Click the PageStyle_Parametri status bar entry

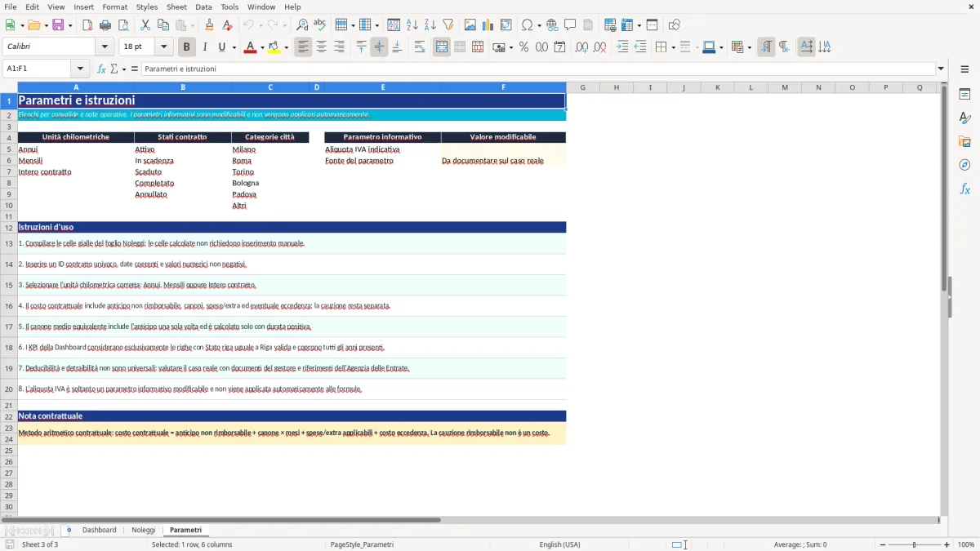point(362,544)
